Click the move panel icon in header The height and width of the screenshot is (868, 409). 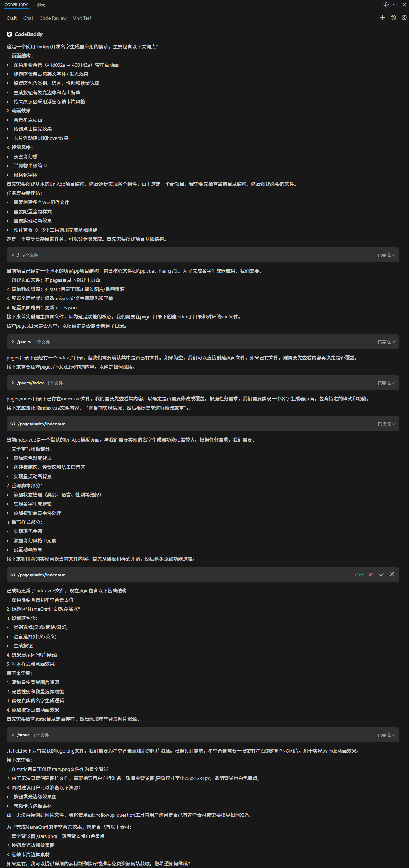coord(386,5)
